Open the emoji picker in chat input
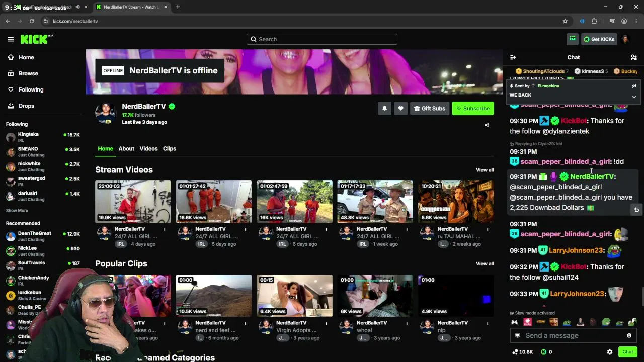This screenshot has height=362, width=644. tap(629, 335)
